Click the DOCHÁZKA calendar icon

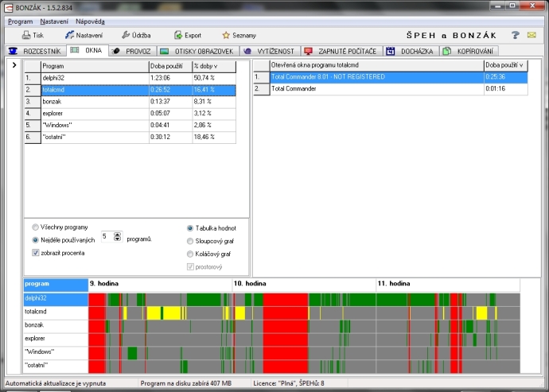coord(391,51)
